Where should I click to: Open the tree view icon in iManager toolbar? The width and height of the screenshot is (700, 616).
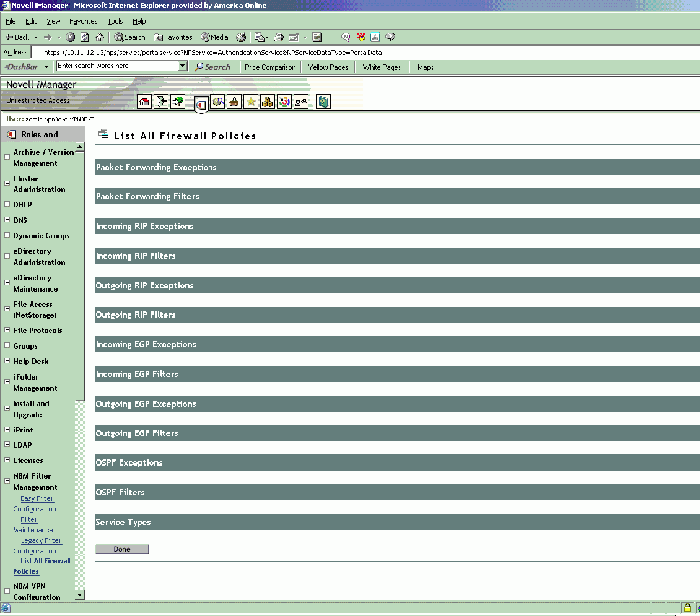(178, 102)
